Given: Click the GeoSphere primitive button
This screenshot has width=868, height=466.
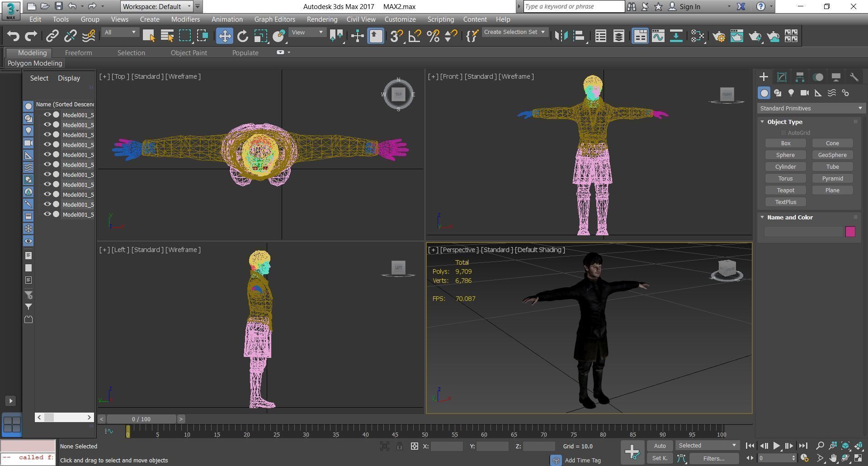Looking at the screenshot, I should (x=832, y=155).
